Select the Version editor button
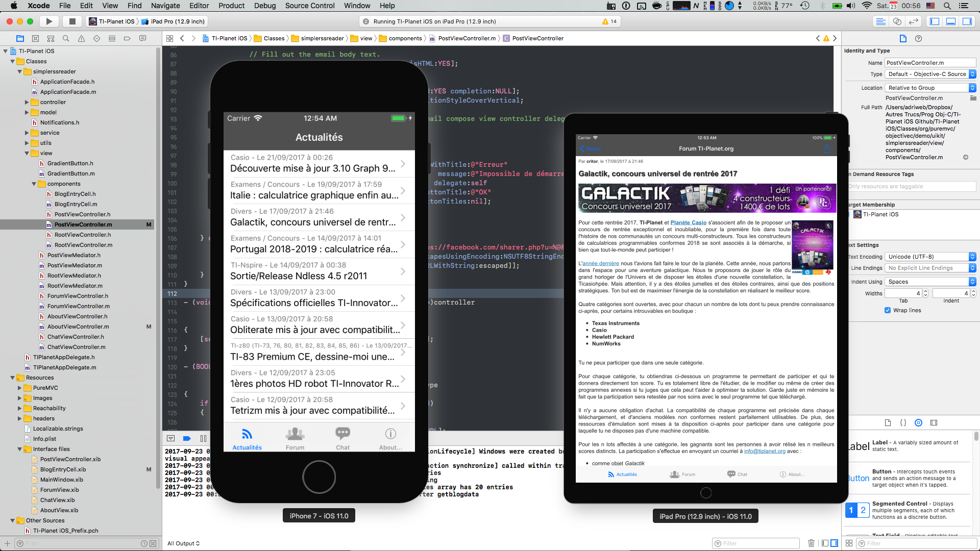The height and width of the screenshot is (551, 980). tap(914, 21)
